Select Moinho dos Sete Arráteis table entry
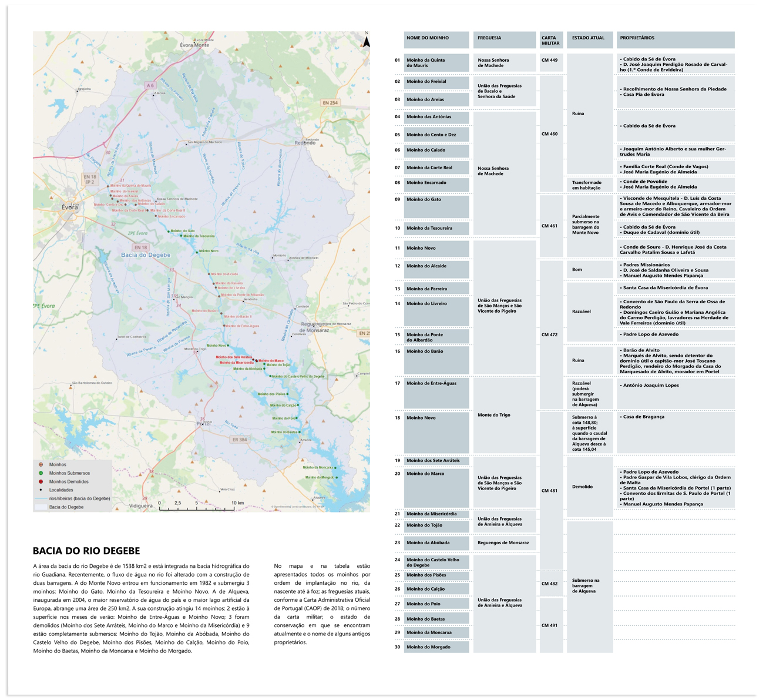 (x=436, y=461)
